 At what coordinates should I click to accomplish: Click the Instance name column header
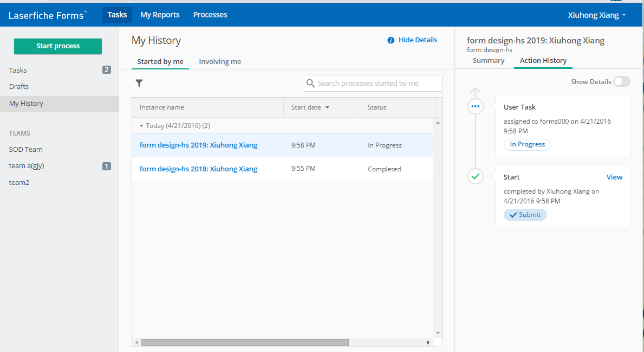tap(208, 107)
